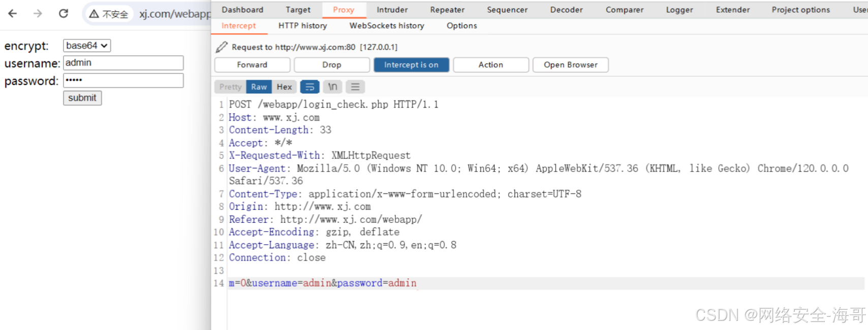Open the Sequencer tab

507,10
